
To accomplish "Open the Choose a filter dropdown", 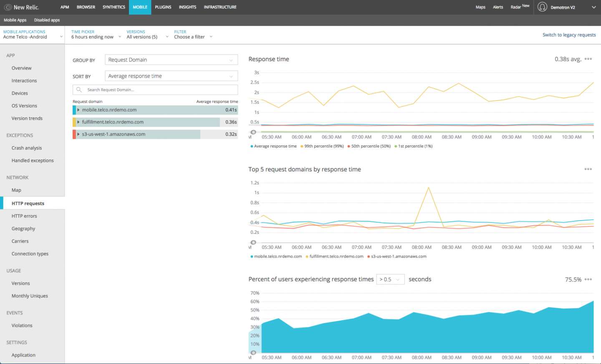I will point(193,35).
